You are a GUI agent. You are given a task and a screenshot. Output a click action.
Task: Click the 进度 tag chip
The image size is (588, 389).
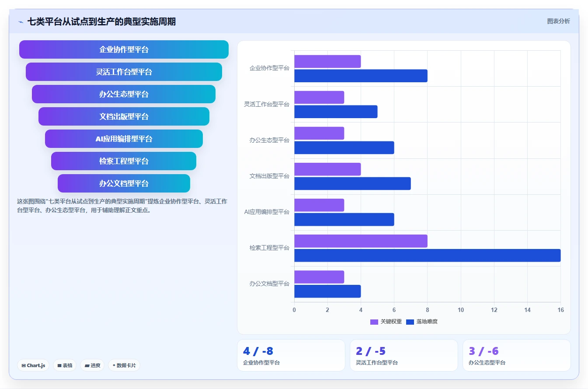92,365
